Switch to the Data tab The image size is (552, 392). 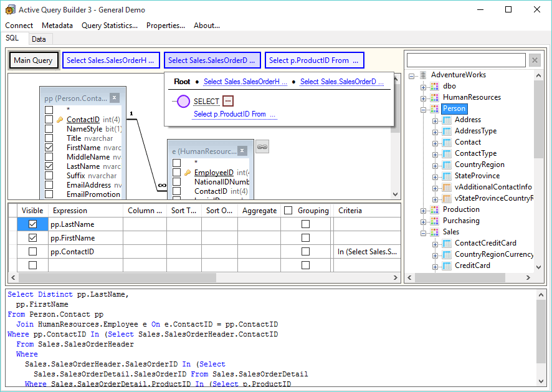click(x=39, y=39)
